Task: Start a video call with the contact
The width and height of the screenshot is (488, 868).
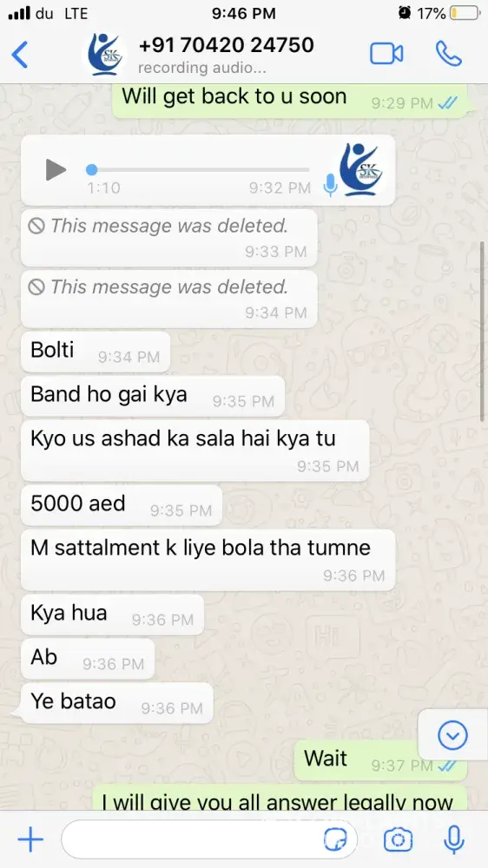Action: click(386, 54)
